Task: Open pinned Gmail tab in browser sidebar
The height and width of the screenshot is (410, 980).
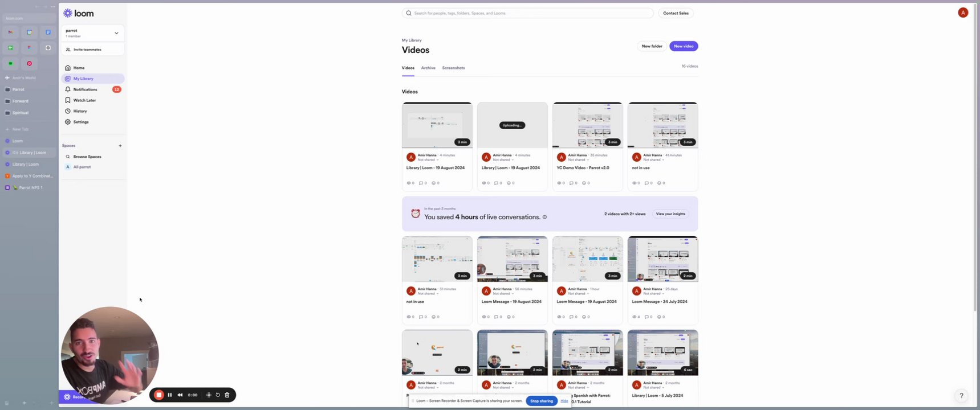Action: (10, 32)
